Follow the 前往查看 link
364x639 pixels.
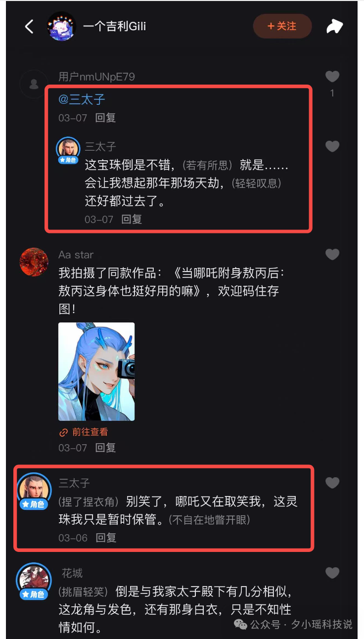84,432
